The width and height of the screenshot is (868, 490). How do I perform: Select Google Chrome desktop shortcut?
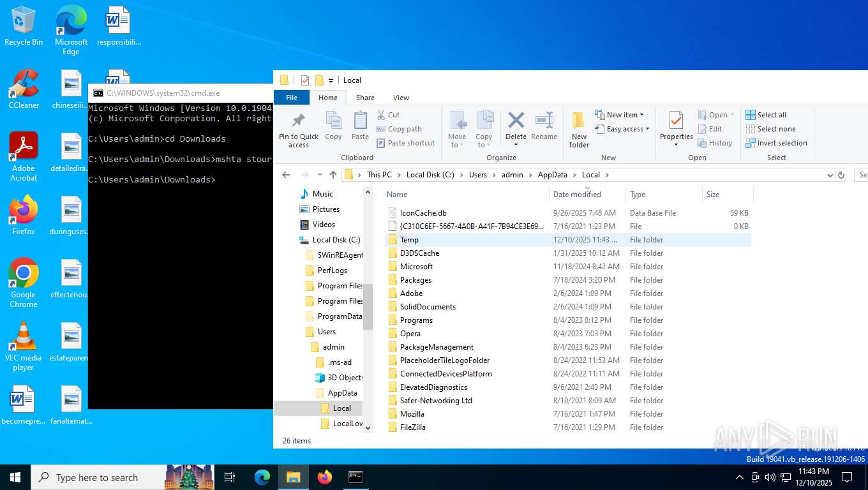pos(24,283)
